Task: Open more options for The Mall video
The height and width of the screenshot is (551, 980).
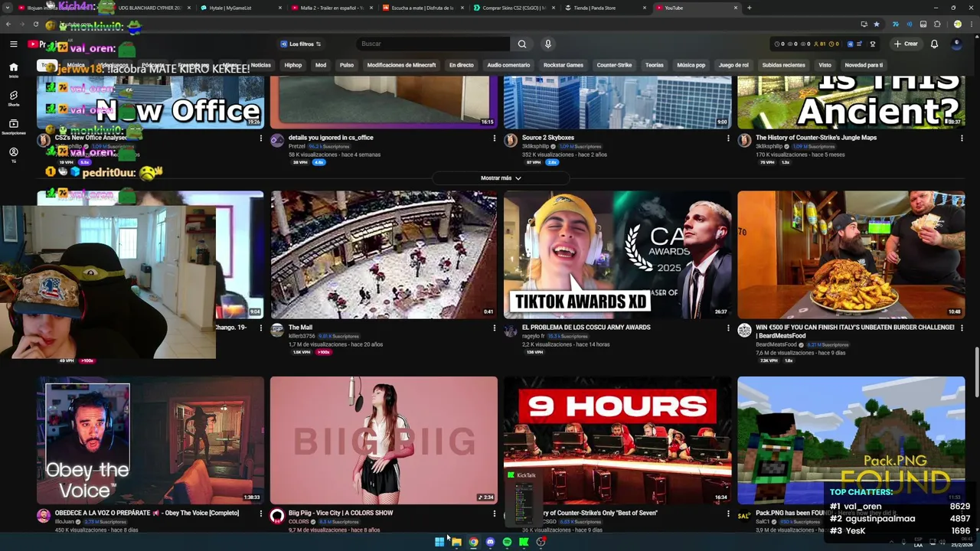Action: click(494, 328)
